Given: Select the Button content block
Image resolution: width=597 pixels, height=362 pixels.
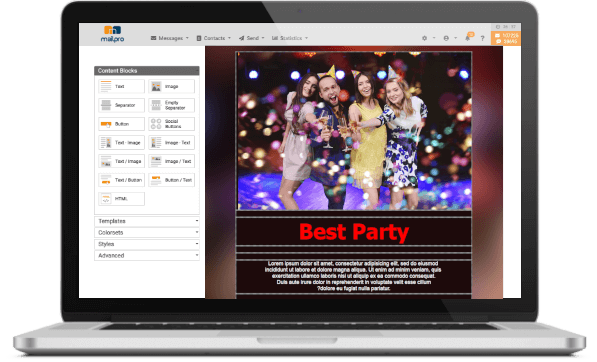Looking at the screenshot, I should pos(121,124).
